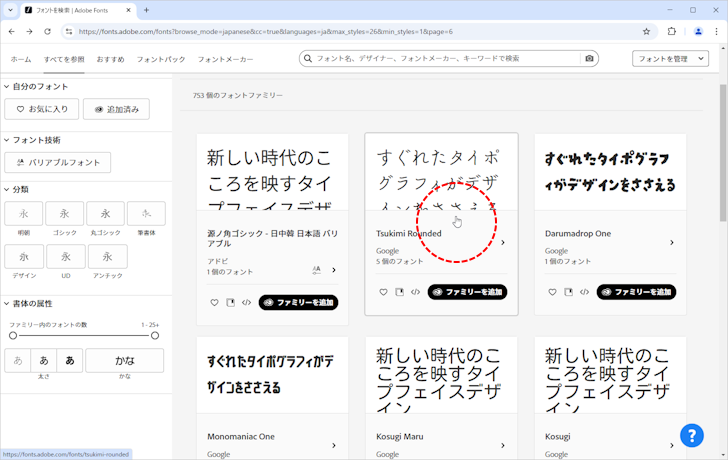Open the フォントパック nav item

click(x=161, y=59)
